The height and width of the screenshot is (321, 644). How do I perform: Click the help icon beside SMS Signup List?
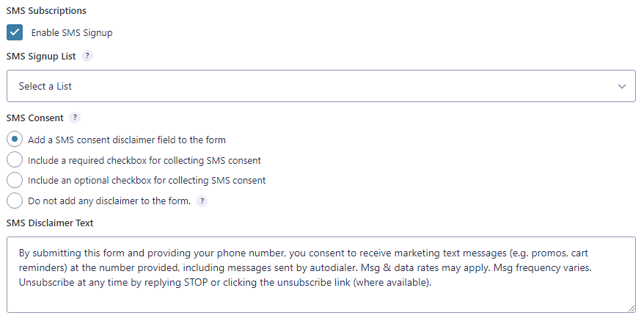(87, 56)
